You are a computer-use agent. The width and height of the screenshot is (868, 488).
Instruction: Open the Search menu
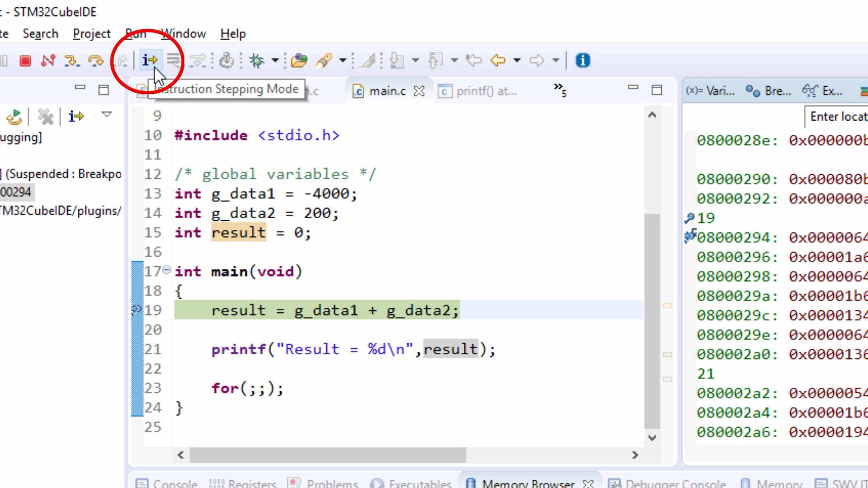[x=40, y=34]
